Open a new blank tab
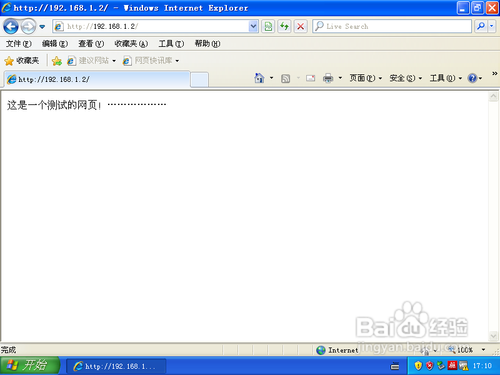 tap(200, 80)
